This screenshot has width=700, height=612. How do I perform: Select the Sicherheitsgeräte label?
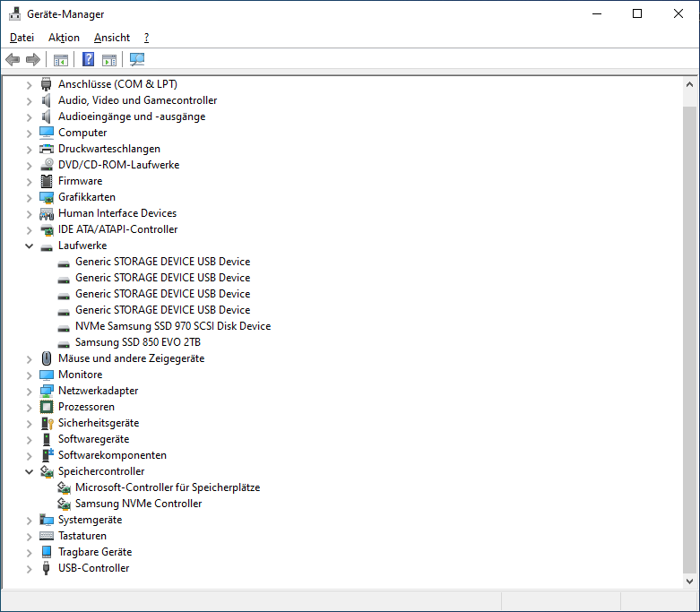tap(99, 423)
